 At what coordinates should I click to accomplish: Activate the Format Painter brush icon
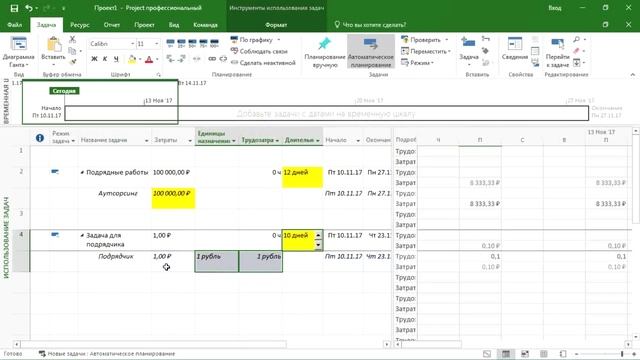coord(72,62)
